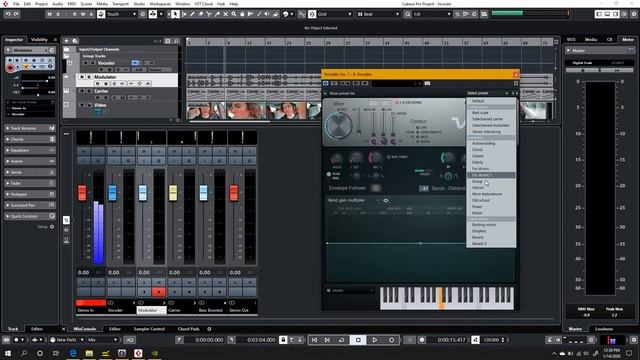
Task: Open Microsoft Edge from the taskbar
Action: (73, 353)
